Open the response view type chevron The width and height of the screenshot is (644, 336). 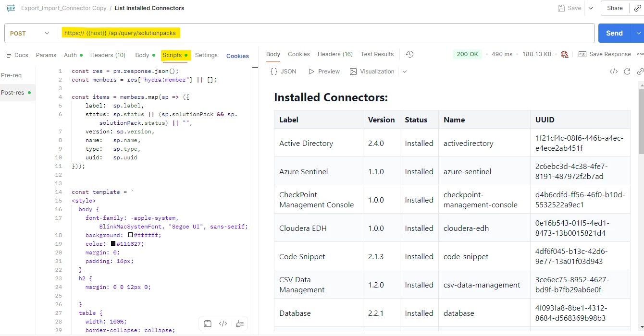(405, 72)
